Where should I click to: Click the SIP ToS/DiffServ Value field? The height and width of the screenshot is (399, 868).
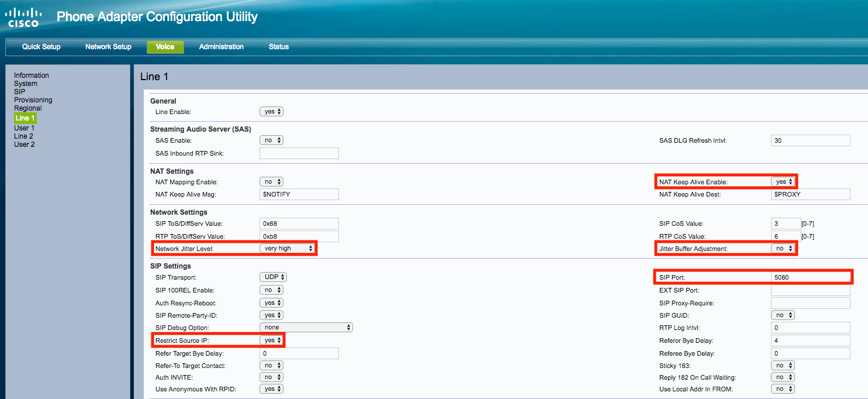click(x=299, y=223)
